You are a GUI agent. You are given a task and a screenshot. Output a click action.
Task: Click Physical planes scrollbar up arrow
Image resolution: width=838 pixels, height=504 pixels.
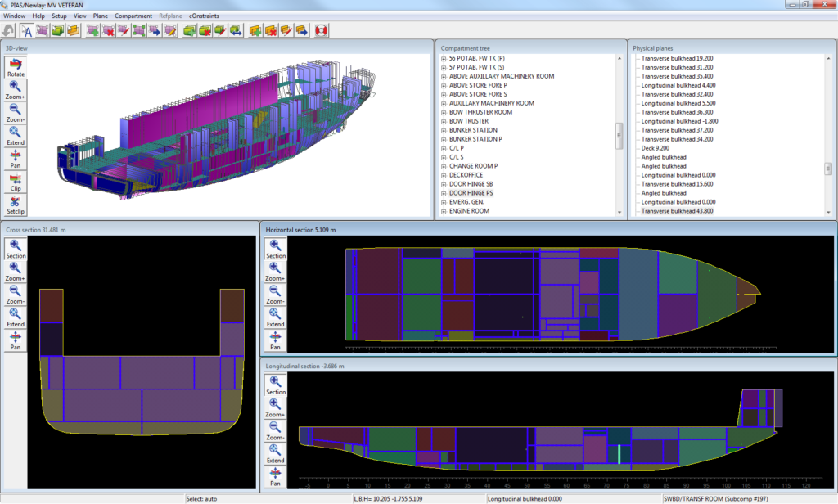pyautogui.click(x=828, y=59)
